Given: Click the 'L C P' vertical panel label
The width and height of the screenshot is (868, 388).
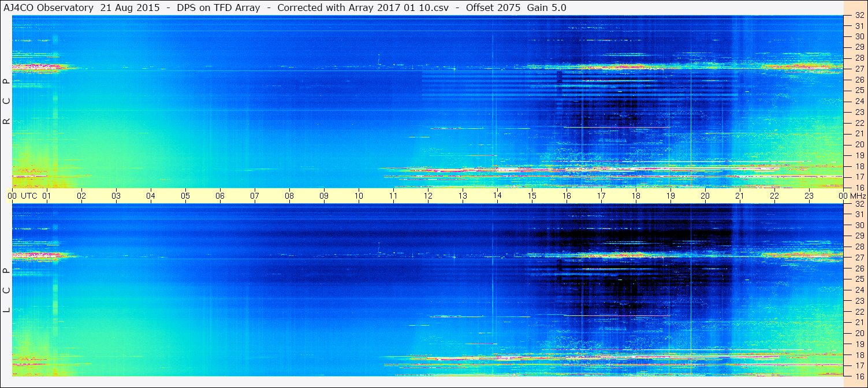Looking at the screenshot, I should point(6,290).
